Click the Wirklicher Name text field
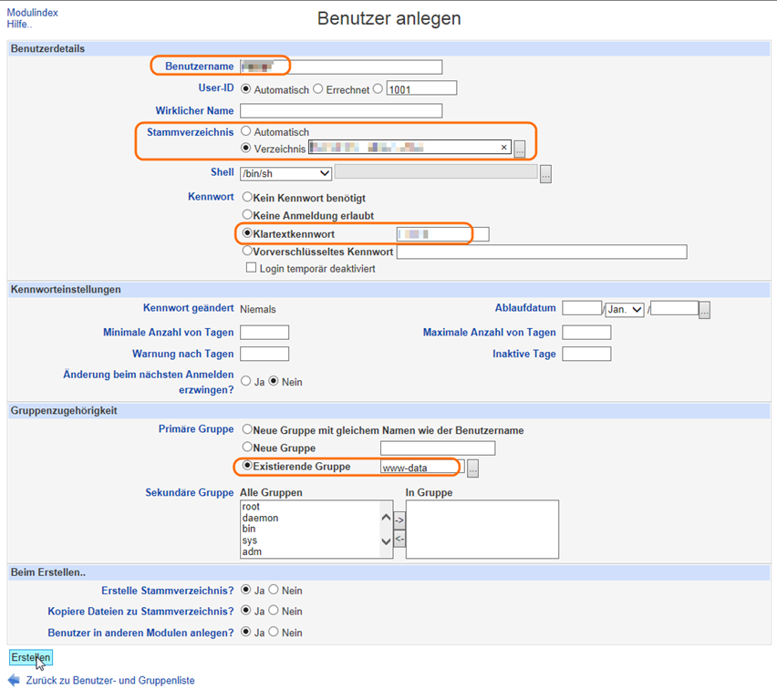 coord(340,110)
